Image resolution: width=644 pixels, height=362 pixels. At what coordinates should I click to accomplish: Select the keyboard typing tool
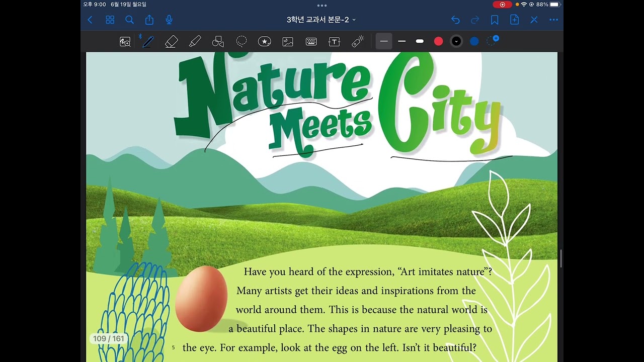tap(311, 42)
